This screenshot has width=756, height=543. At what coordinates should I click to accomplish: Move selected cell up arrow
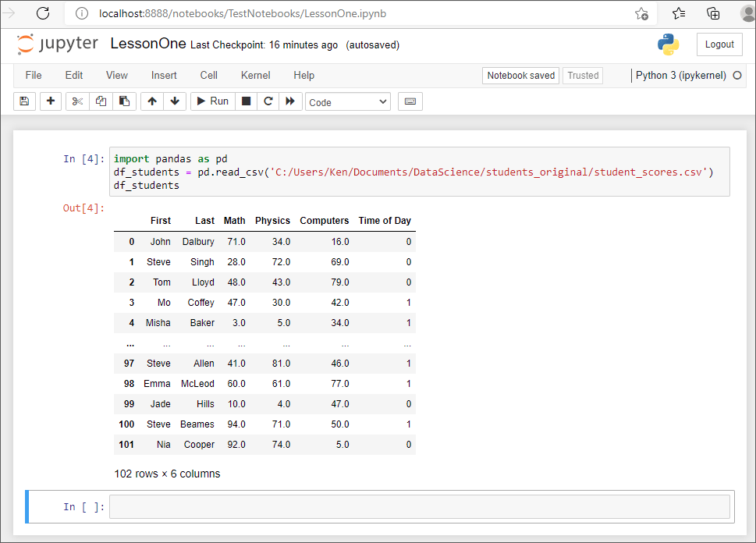click(x=152, y=101)
